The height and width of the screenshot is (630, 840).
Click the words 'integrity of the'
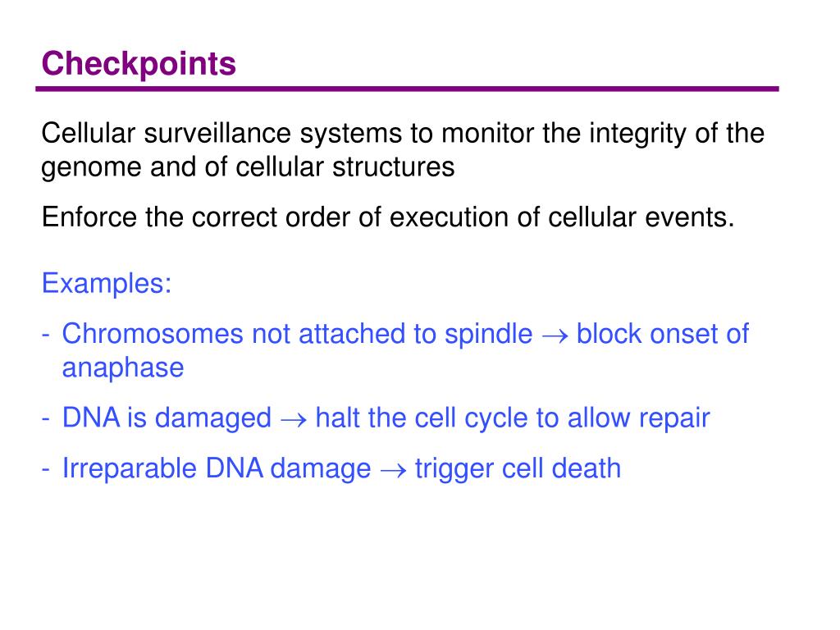[677, 133]
